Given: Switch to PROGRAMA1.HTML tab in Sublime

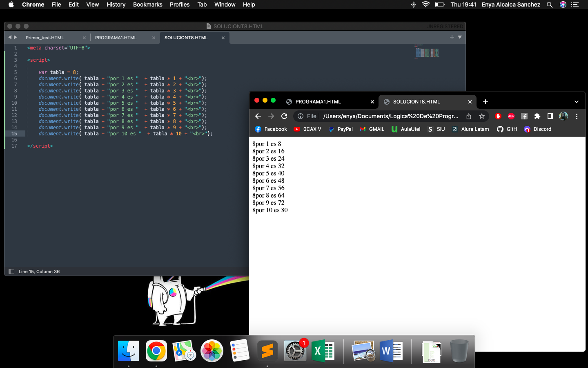Looking at the screenshot, I should pos(116,38).
